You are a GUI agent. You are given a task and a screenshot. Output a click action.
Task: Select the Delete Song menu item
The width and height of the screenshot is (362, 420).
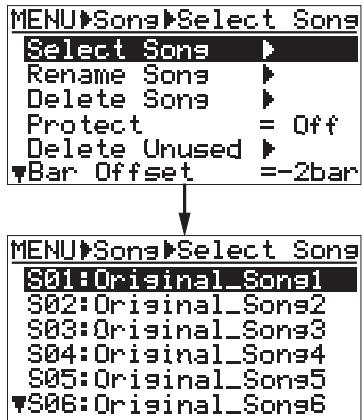point(118,99)
